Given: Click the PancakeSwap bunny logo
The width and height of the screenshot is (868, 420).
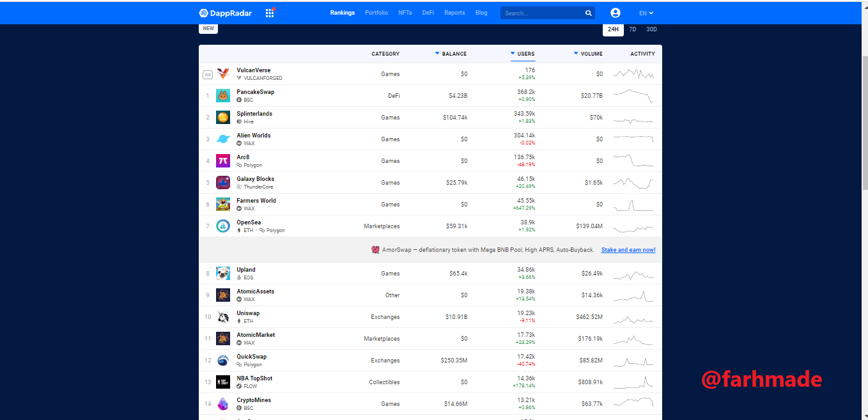Looking at the screenshot, I should pyautogui.click(x=223, y=96).
